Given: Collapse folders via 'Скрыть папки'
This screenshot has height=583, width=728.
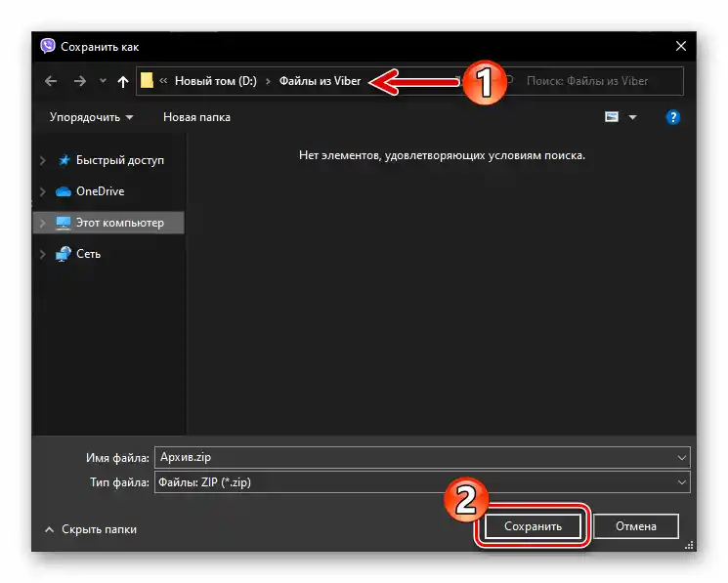Looking at the screenshot, I should [x=91, y=529].
